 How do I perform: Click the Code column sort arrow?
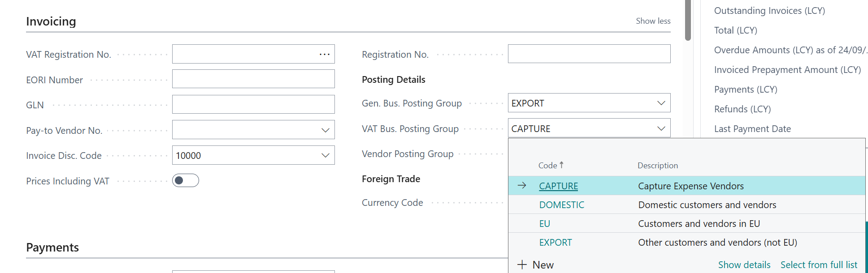coord(561,165)
